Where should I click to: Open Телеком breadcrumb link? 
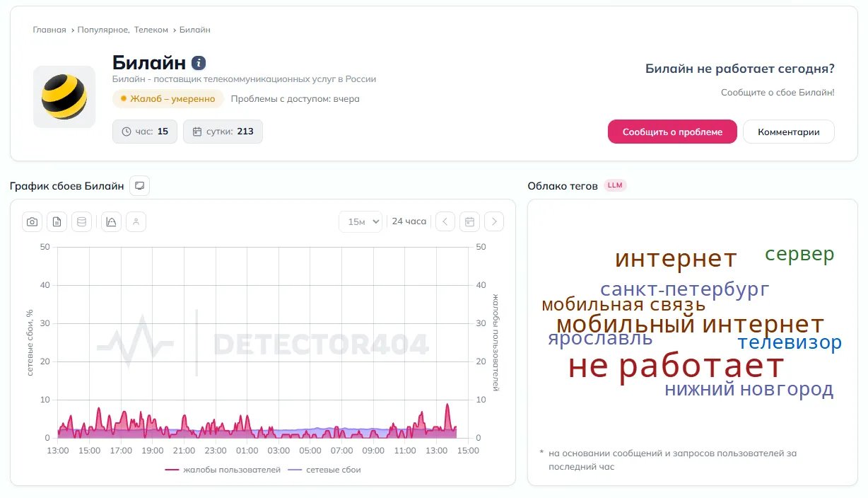[151, 30]
